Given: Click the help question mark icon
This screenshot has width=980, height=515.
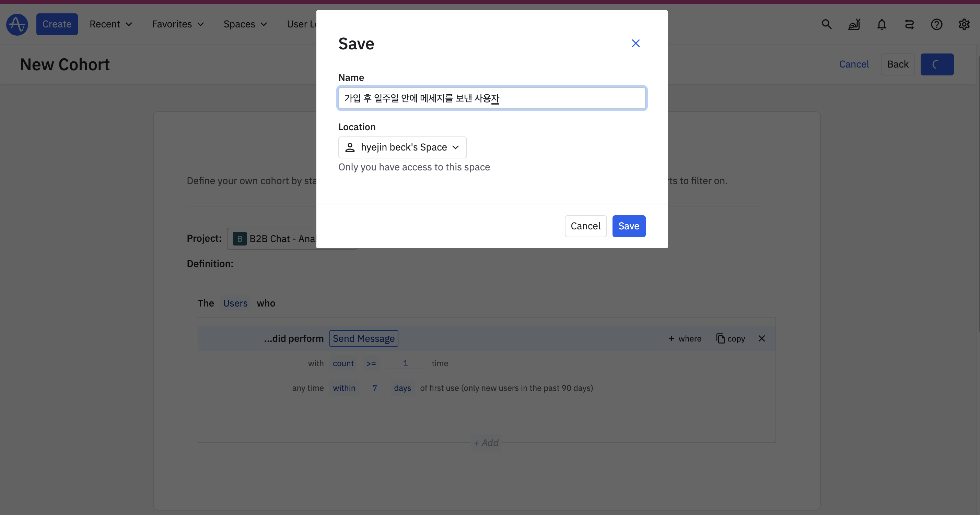Looking at the screenshot, I should pos(936,24).
